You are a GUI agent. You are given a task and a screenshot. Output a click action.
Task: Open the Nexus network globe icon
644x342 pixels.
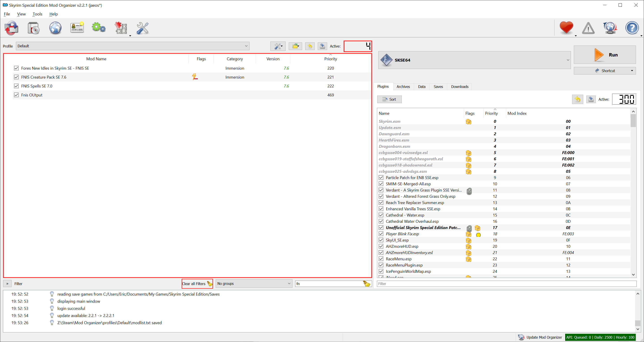point(55,28)
